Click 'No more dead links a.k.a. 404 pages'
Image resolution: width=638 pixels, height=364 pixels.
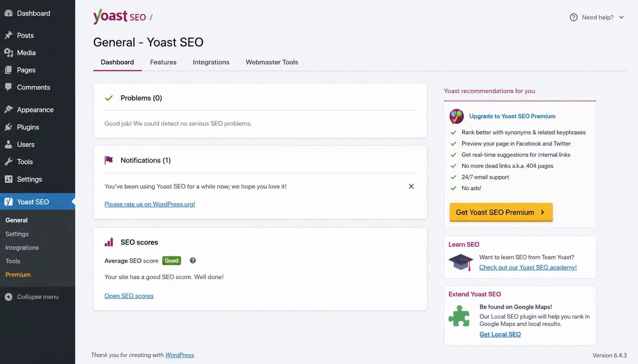pos(507,166)
